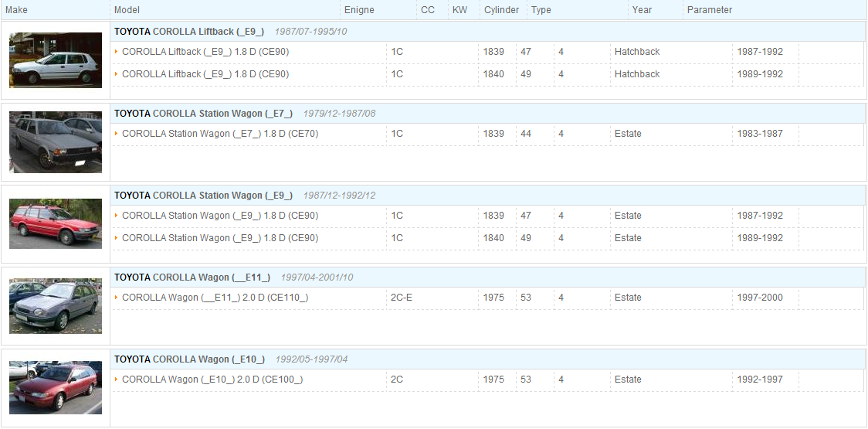Click date range 1992/05-1997/04

[x=312, y=359]
